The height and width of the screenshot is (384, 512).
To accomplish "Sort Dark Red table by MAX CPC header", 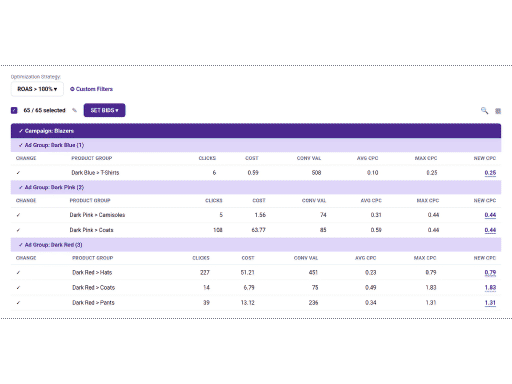I will point(425,258).
